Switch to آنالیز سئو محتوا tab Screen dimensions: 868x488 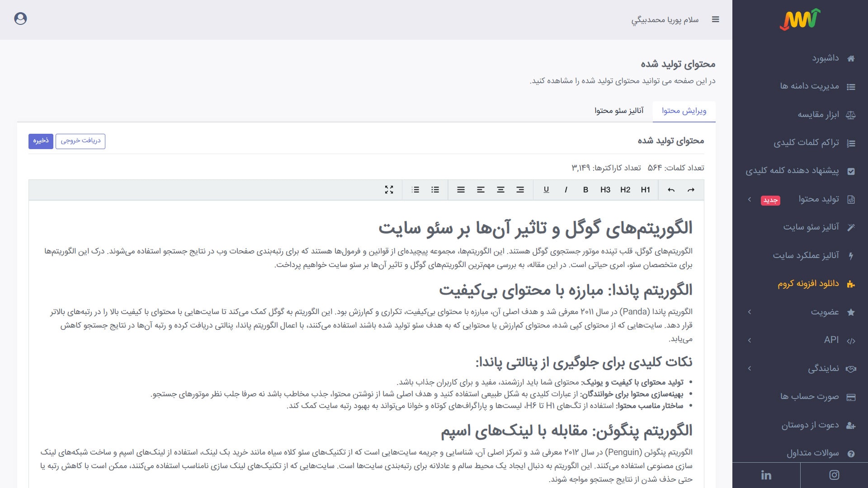click(618, 111)
